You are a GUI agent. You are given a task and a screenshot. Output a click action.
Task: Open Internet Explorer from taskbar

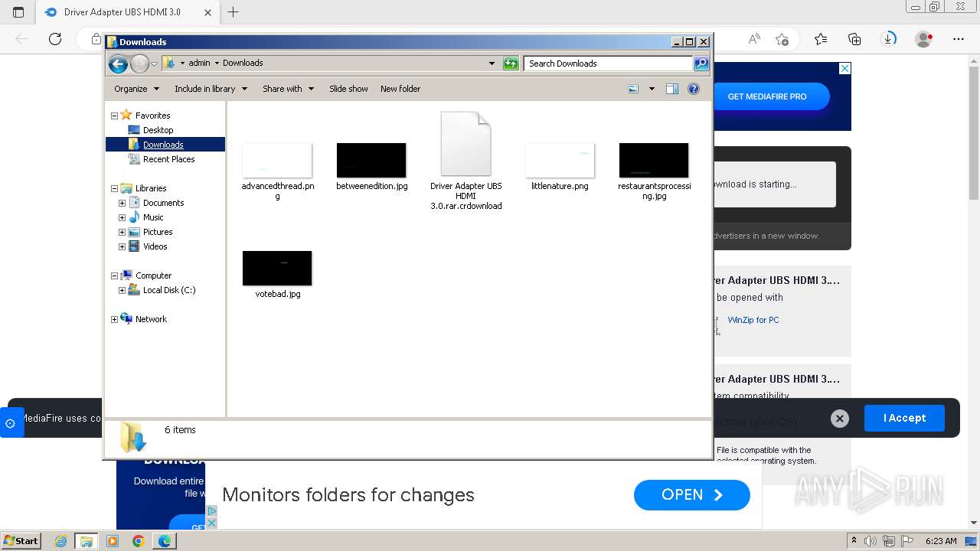[60, 541]
